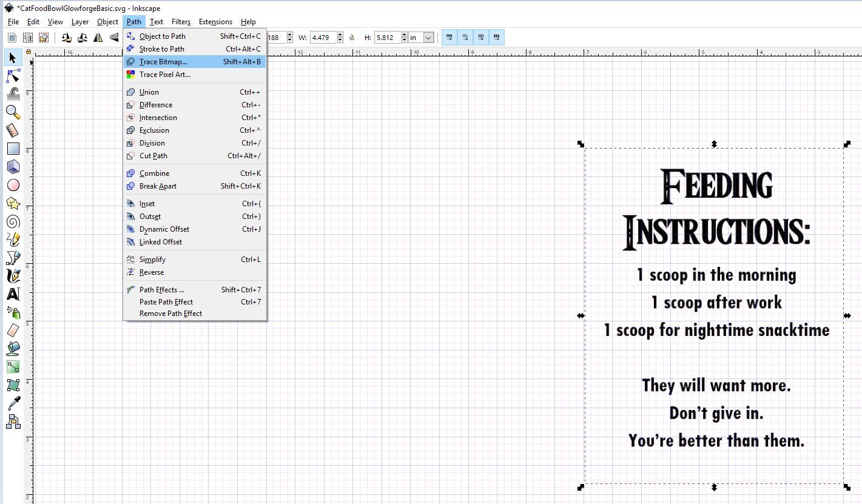Choose Union from Path menu
This screenshot has height=504, width=862.
click(x=194, y=92)
